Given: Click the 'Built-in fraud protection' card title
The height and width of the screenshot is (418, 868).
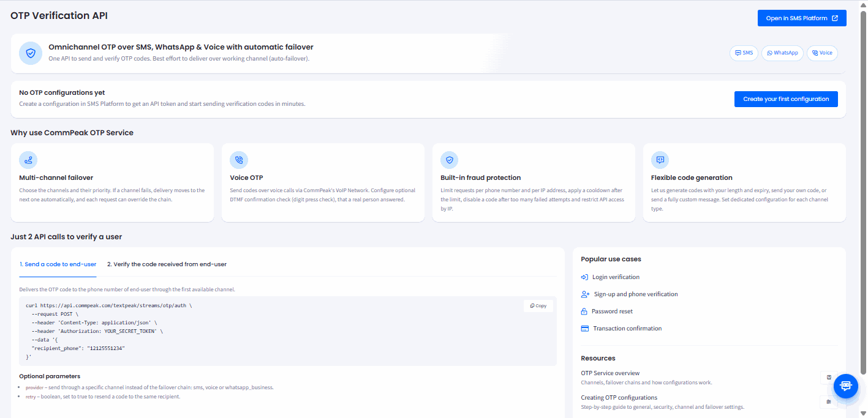Looking at the screenshot, I should 481,178.
